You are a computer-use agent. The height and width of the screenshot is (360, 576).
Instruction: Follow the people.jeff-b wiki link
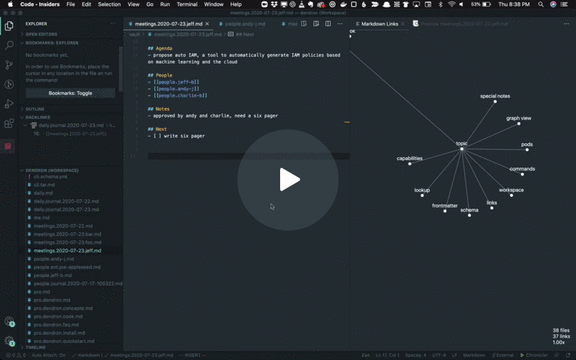tap(176, 82)
